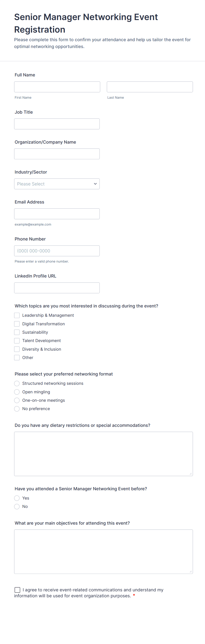Click the Phone Number input
The height and width of the screenshot is (644, 205).
click(57, 251)
